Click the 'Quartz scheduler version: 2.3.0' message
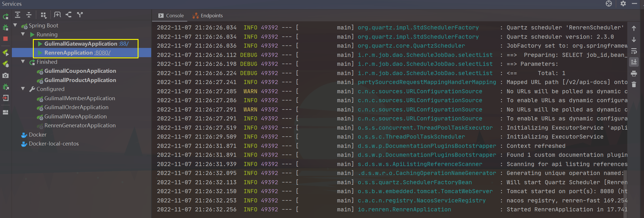Screen dimensions: 644x218 560,37
